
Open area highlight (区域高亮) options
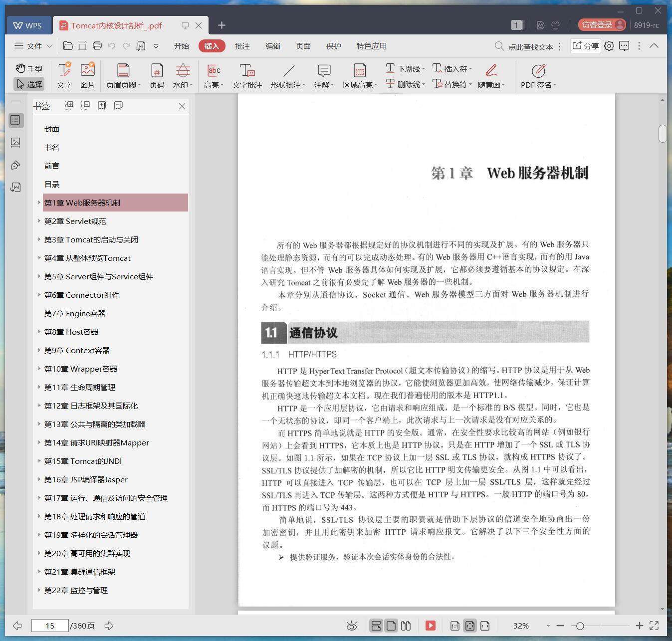point(360,76)
